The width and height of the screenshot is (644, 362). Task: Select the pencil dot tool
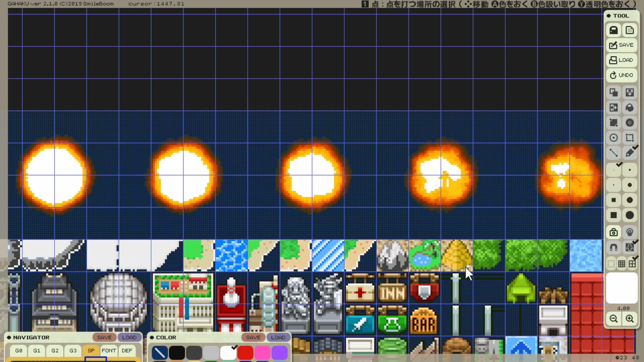pyautogui.click(x=630, y=153)
